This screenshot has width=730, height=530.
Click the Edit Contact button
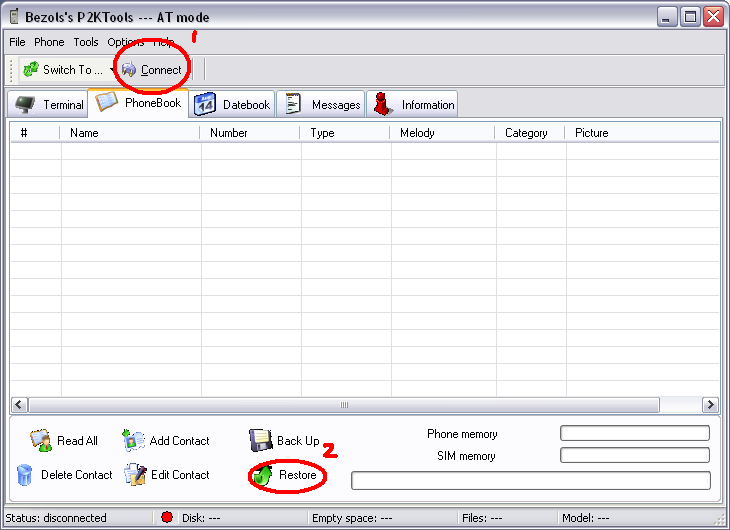[167, 475]
